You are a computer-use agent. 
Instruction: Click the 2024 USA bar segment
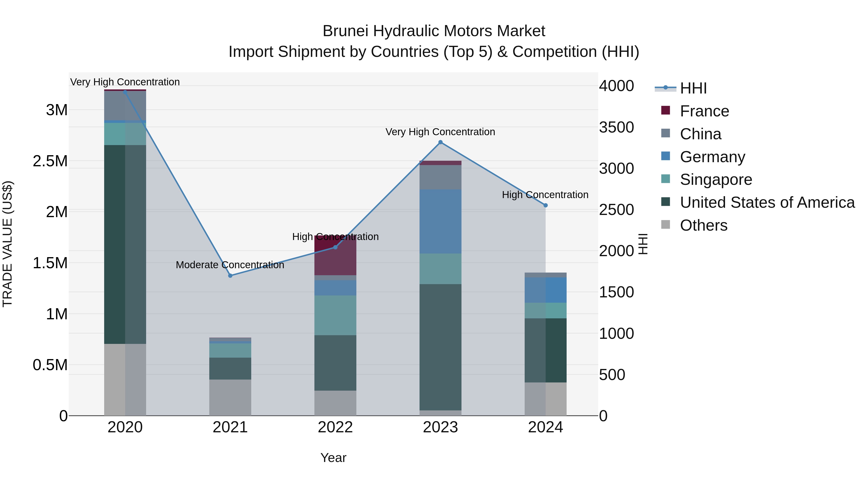click(x=546, y=350)
